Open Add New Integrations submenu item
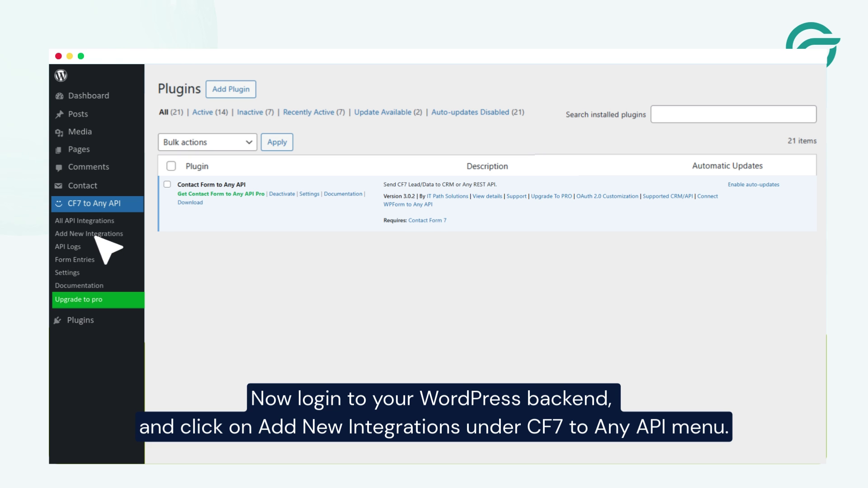Image resolution: width=868 pixels, height=488 pixels. tap(89, 234)
